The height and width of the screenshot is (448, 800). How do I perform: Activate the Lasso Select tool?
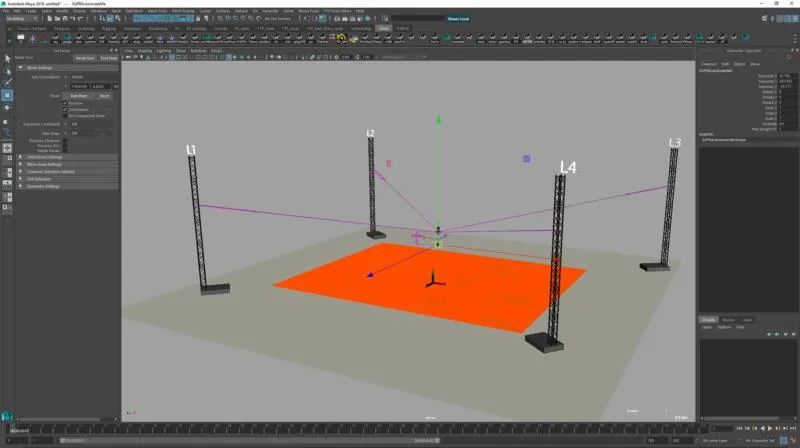7,70
